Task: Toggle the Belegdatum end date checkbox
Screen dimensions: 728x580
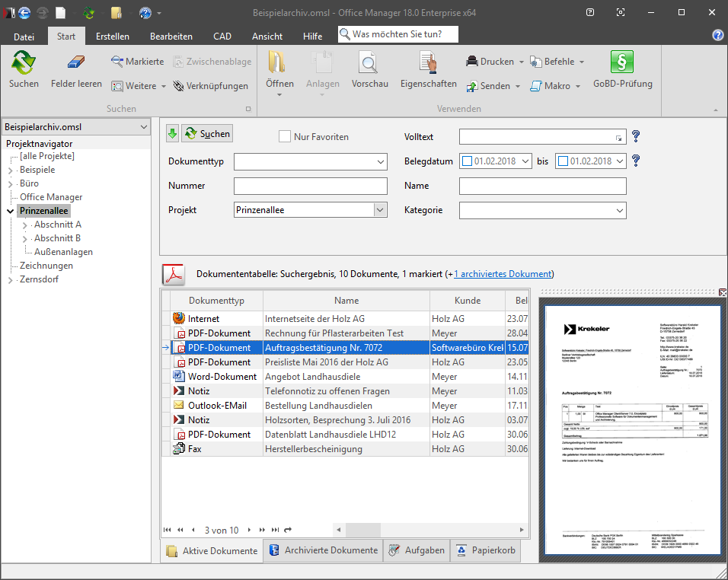Action: (x=563, y=161)
